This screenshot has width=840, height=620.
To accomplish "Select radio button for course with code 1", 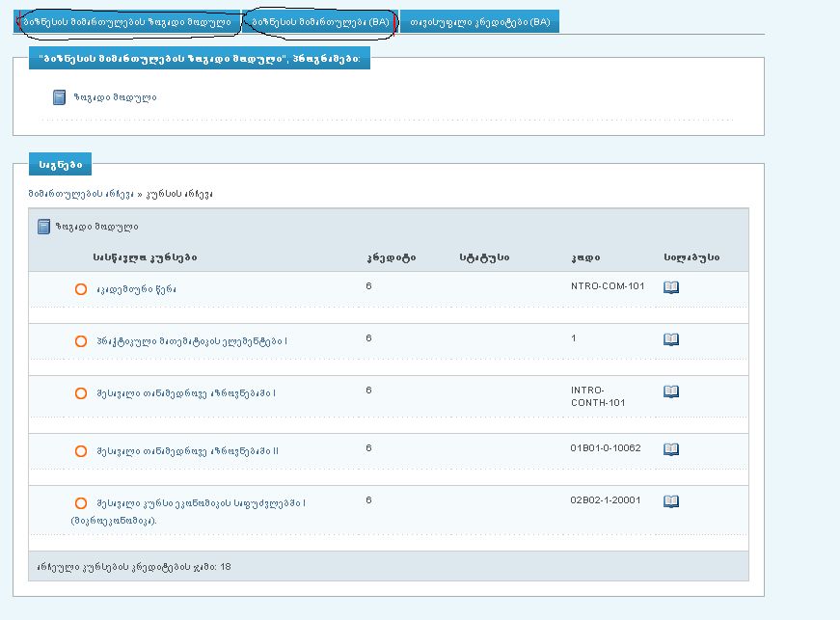I will [x=81, y=341].
